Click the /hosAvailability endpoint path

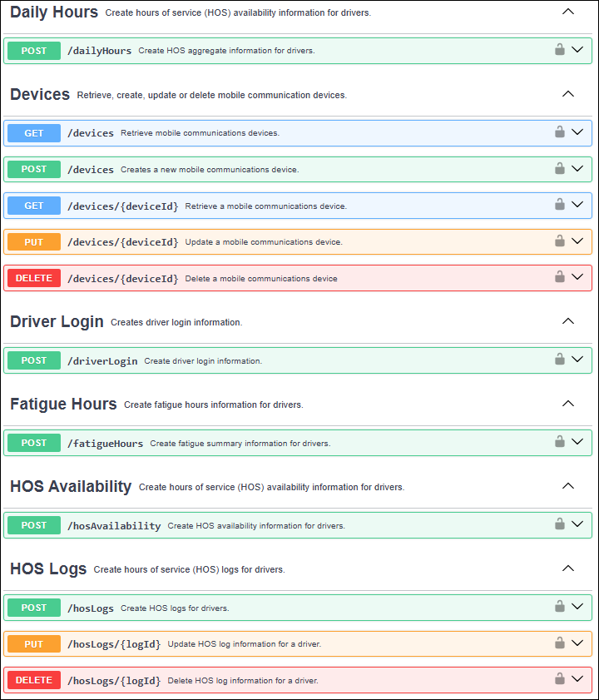[x=114, y=526]
